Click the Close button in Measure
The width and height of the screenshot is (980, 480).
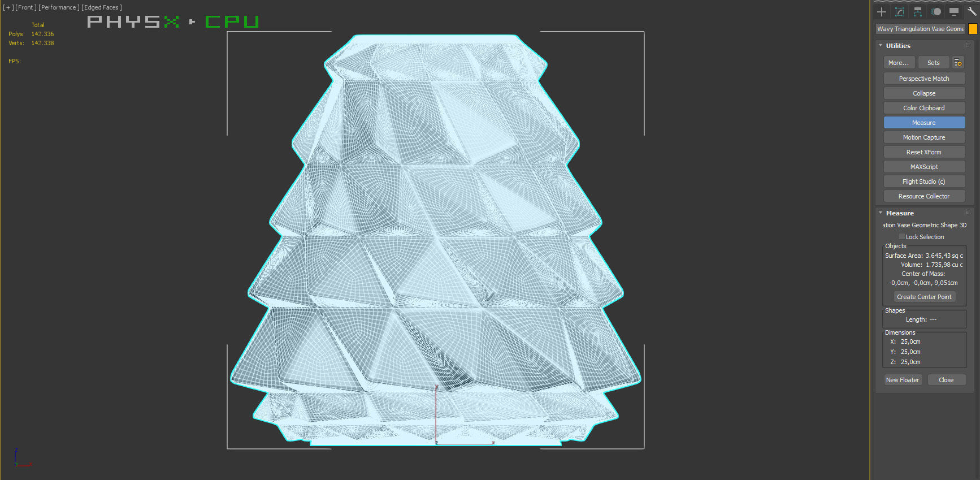pos(946,380)
